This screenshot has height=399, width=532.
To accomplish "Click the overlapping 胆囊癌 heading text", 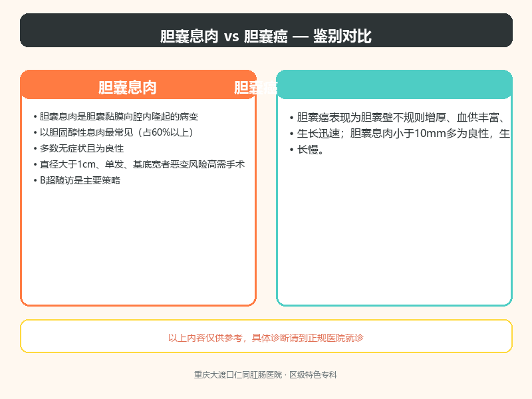I will click(x=255, y=88).
